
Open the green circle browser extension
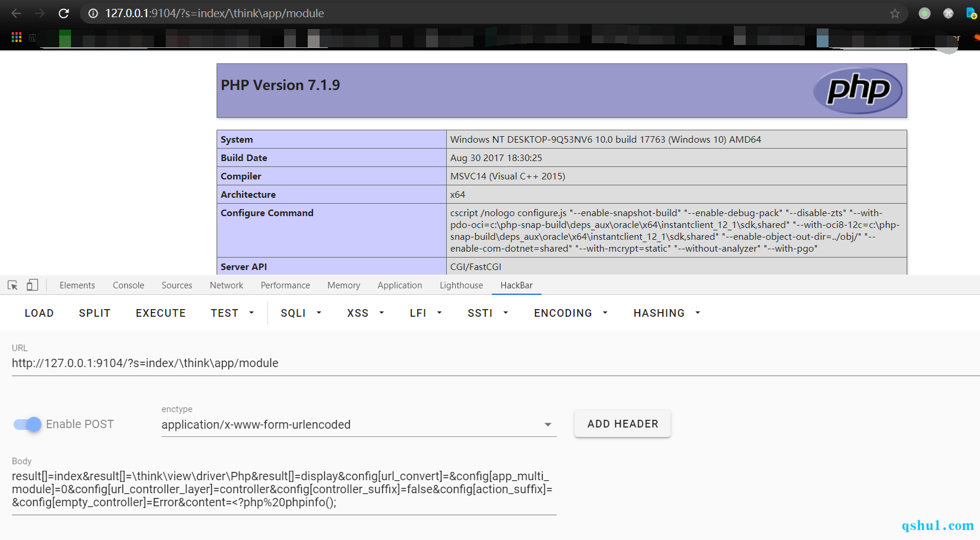coord(924,13)
